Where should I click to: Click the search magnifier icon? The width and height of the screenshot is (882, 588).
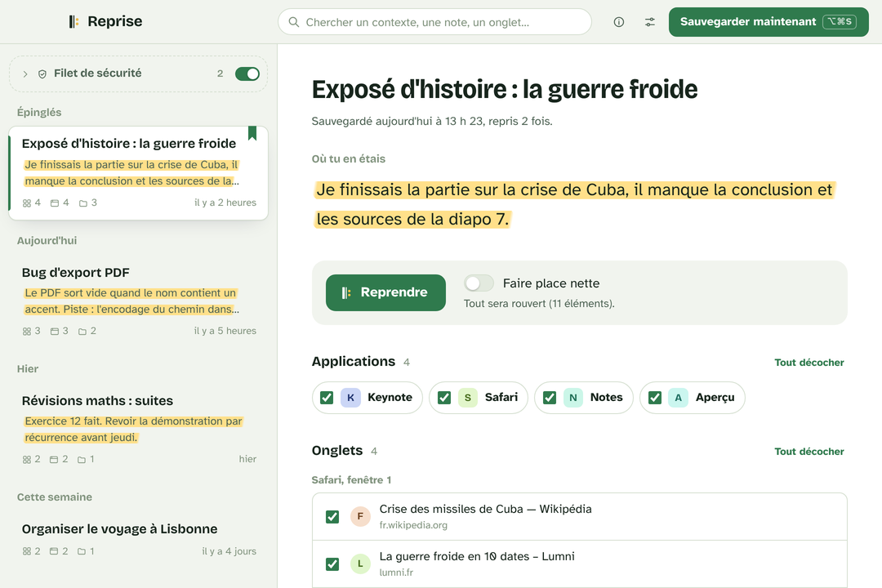click(x=294, y=22)
